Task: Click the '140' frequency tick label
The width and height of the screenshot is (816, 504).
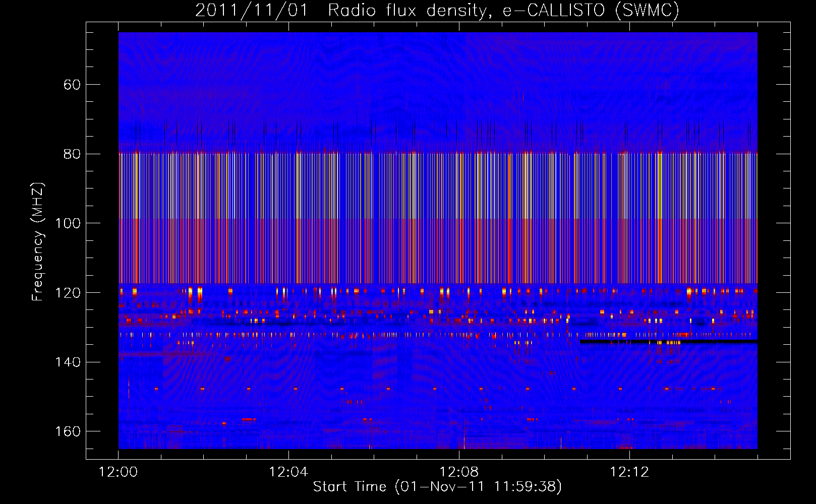Action: tap(68, 362)
